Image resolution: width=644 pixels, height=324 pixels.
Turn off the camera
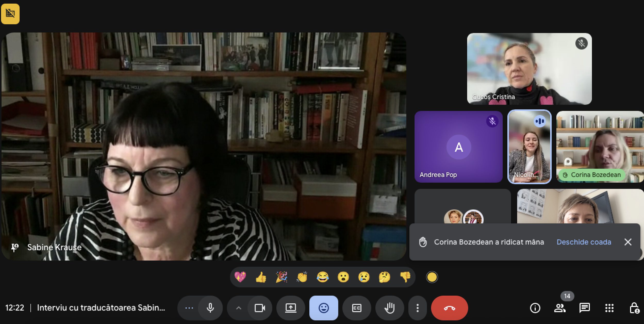[260, 308]
